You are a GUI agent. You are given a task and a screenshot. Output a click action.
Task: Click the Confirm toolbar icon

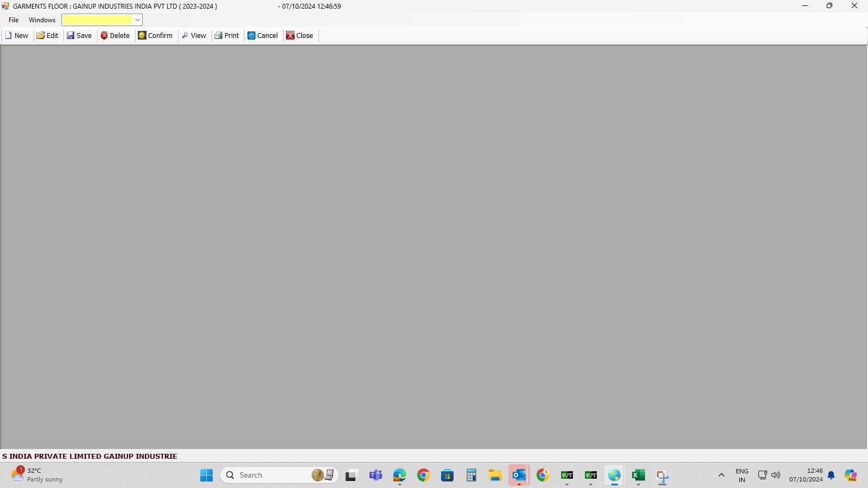coord(142,36)
